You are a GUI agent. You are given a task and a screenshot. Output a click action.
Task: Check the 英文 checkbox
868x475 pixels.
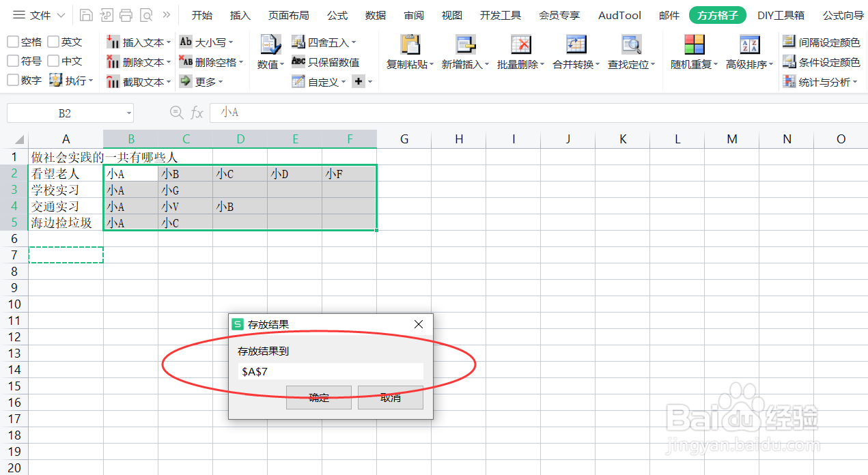(54, 42)
